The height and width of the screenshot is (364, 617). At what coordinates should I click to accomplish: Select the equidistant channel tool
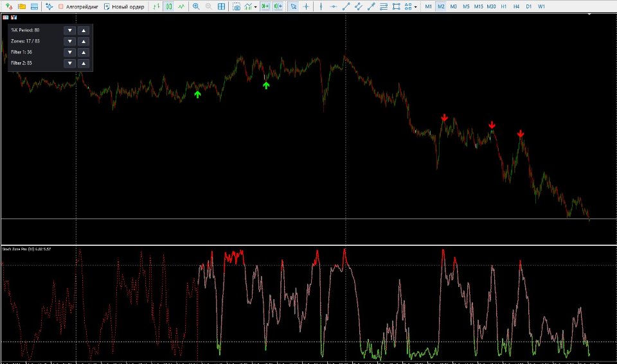(x=359, y=6)
